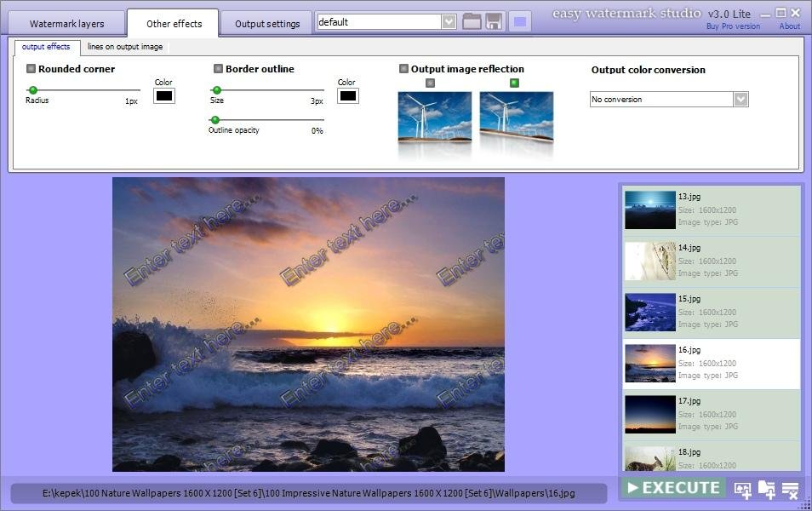Enable the Border outline checkbox
The image size is (812, 511).
point(219,69)
